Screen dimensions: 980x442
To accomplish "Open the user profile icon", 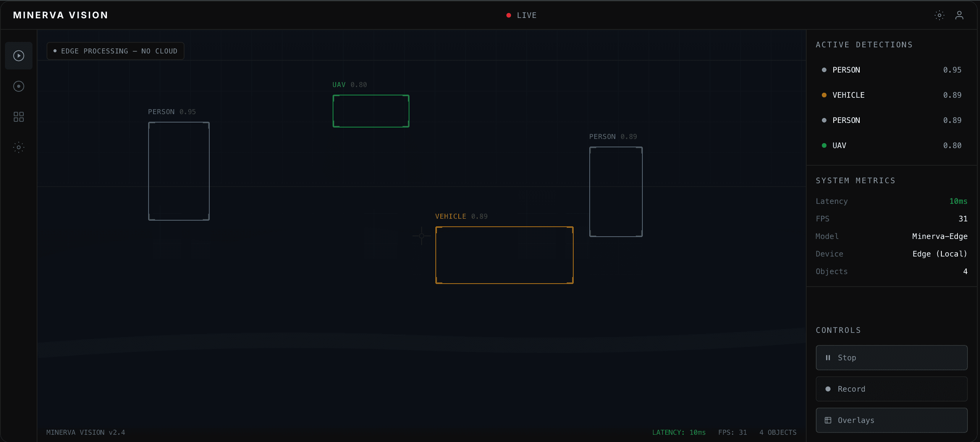I will pyautogui.click(x=959, y=15).
